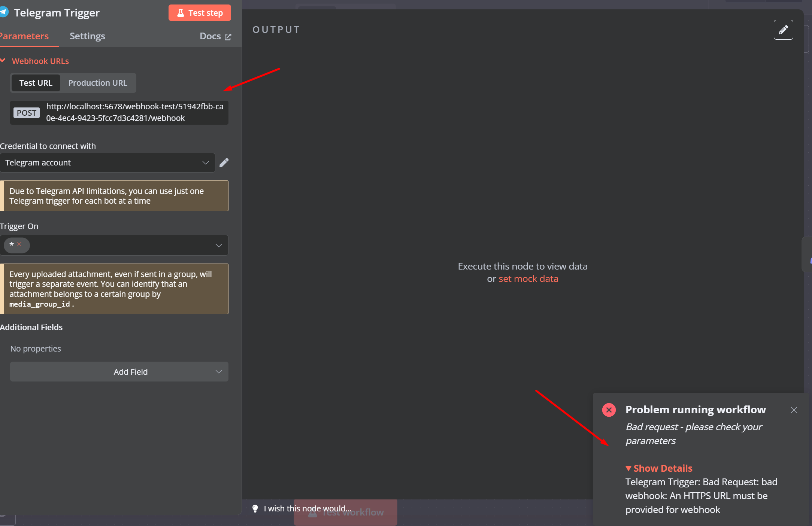The height and width of the screenshot is (526, 812).
Task: Click the lightbulb 'I wish this node would' icon
Action: click(x=255, y=508)
